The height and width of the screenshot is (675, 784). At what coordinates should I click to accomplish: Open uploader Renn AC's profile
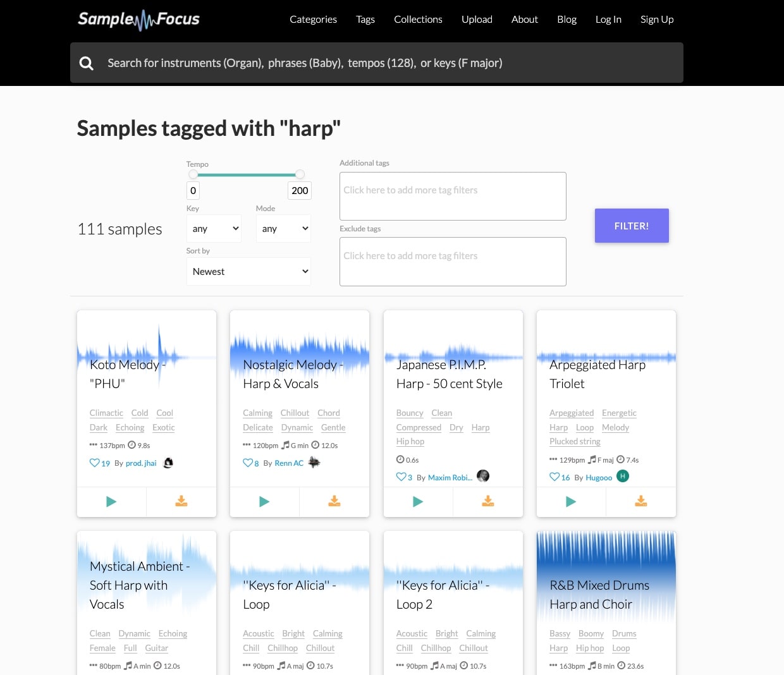[x=288, y=463]
